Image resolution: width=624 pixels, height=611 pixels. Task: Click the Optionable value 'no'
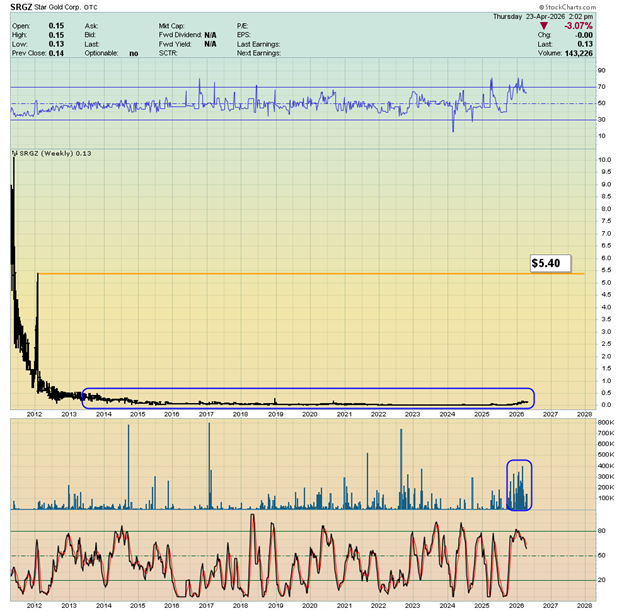[132, 54]
